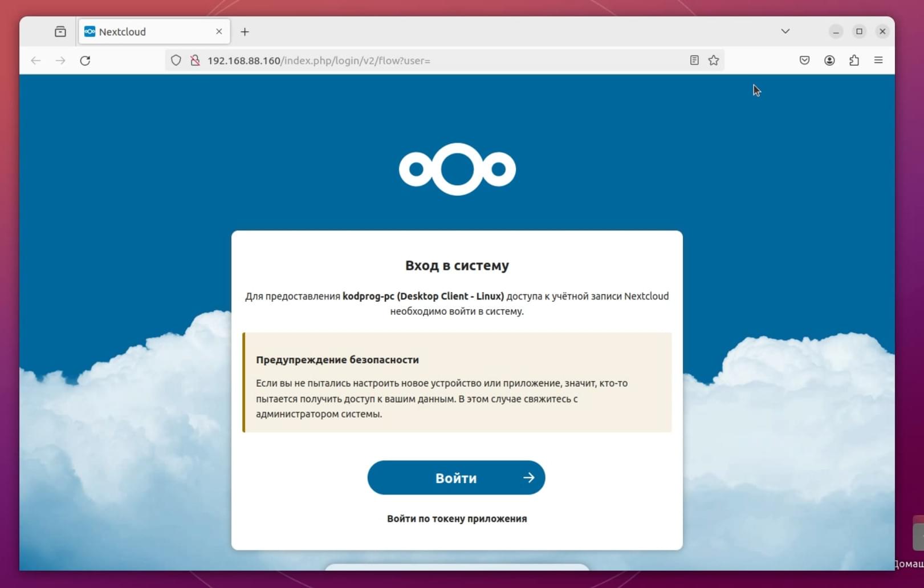924x588 pixels.
Task: Reload the current page
Action: (x=85, y=60)
